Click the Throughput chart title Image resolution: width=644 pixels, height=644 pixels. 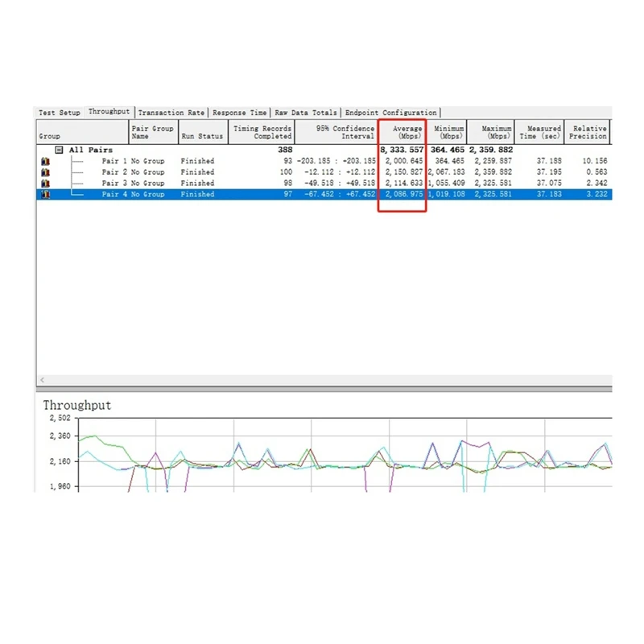pyautogui.click(x=77, y=406)
